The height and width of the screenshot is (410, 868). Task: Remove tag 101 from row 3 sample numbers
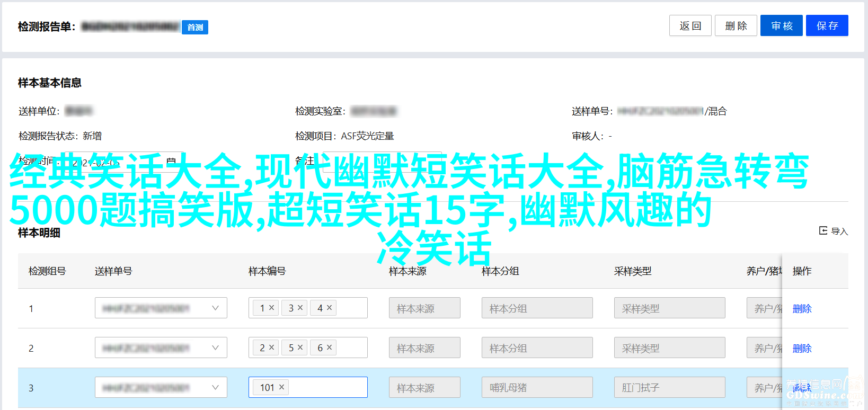click(281, 387)
